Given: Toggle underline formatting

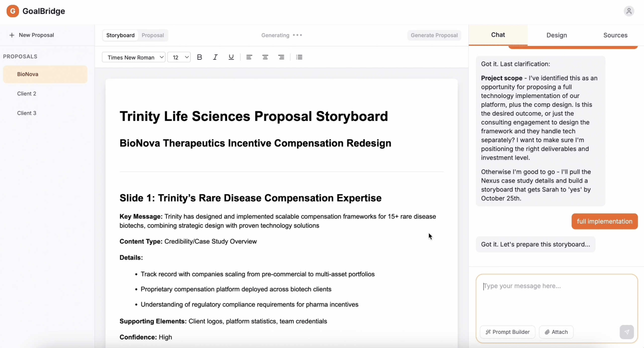Looking at the screenshot, I should [231, 57].
